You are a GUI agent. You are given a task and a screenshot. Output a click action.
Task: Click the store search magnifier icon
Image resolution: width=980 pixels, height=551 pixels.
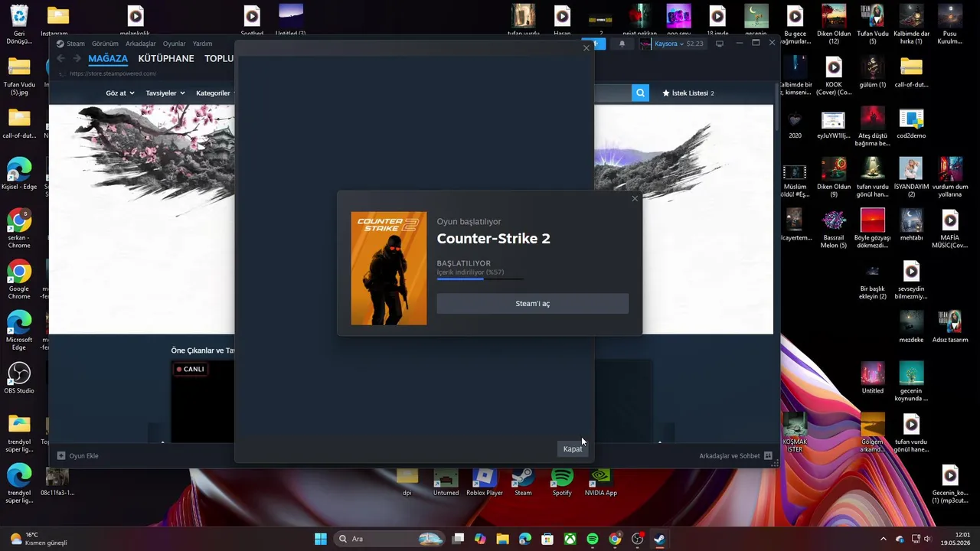coord(640,93)
